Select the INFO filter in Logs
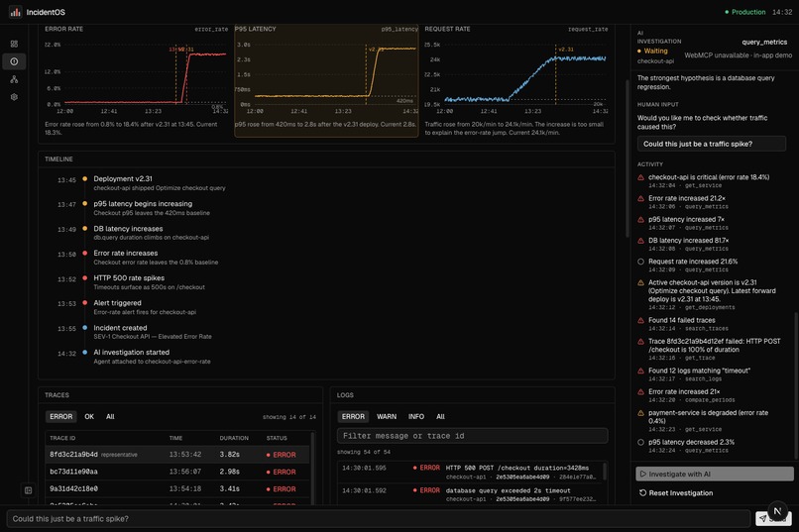The width and height of the screenshot is (799, 532). pyautogui.click(x=416, y=416)
